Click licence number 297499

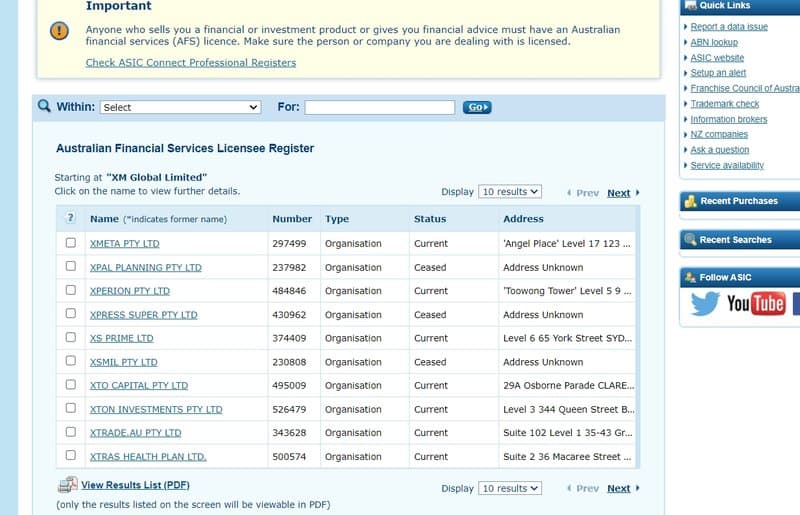coord(289,243)
